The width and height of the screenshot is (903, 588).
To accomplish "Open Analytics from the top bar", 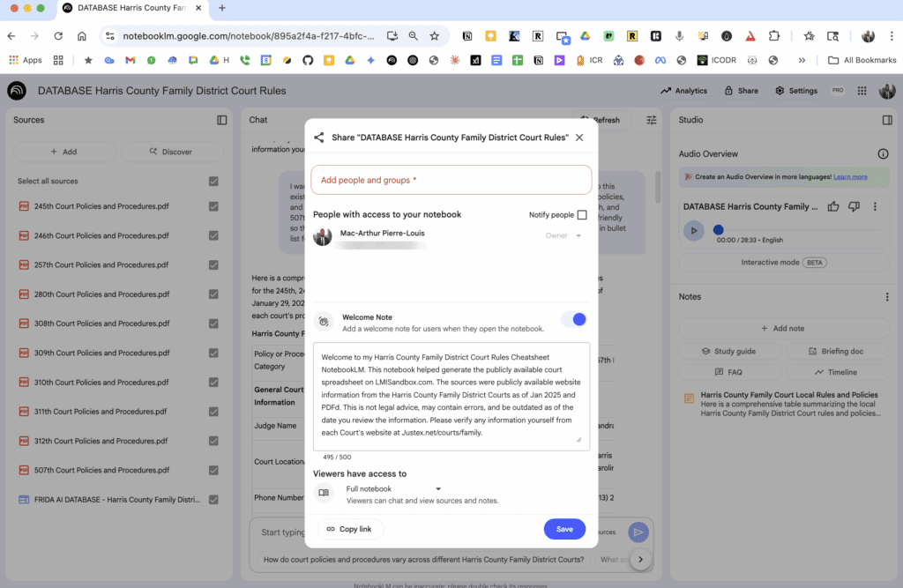I will point(684,91).
